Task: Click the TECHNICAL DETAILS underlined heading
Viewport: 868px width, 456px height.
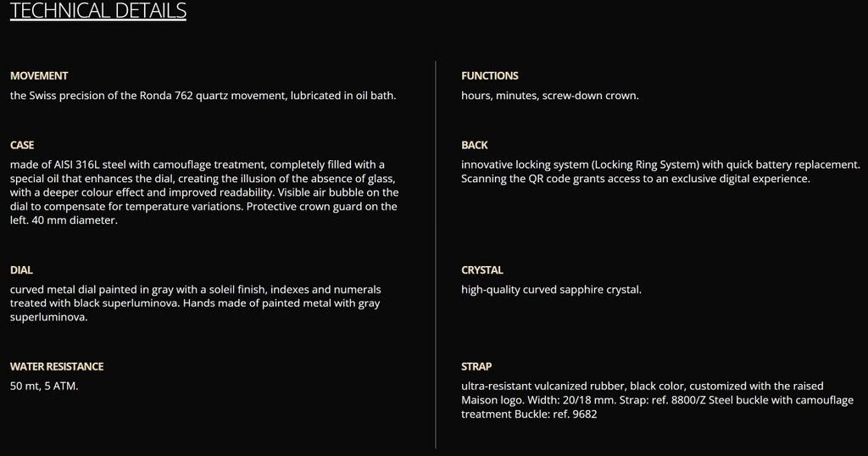Action: [98, 11]
